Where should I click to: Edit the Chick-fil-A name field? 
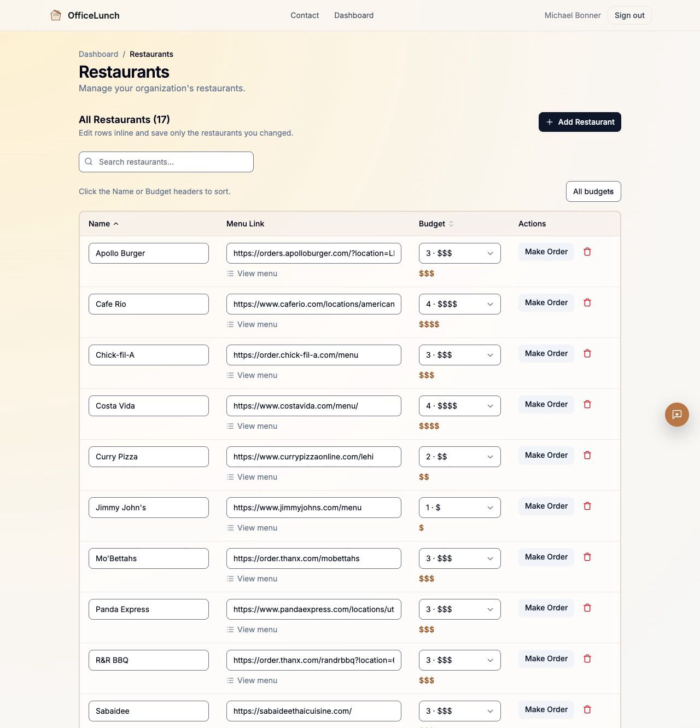pyautogui.click(x=149, y=355)
